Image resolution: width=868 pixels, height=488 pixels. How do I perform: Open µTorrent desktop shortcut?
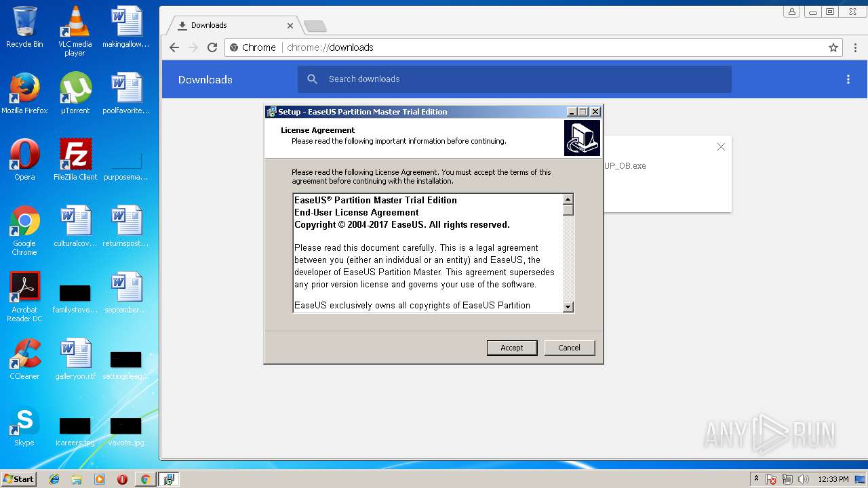[75, 94]
